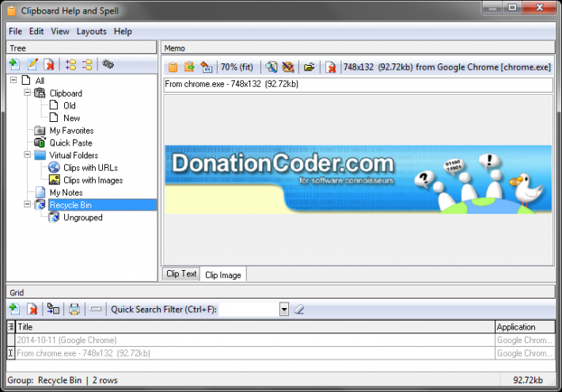562x392 pixels.
Task: Add a new group in the Tree toolbar
Action: pyautogui.click(x=15, y=65)
